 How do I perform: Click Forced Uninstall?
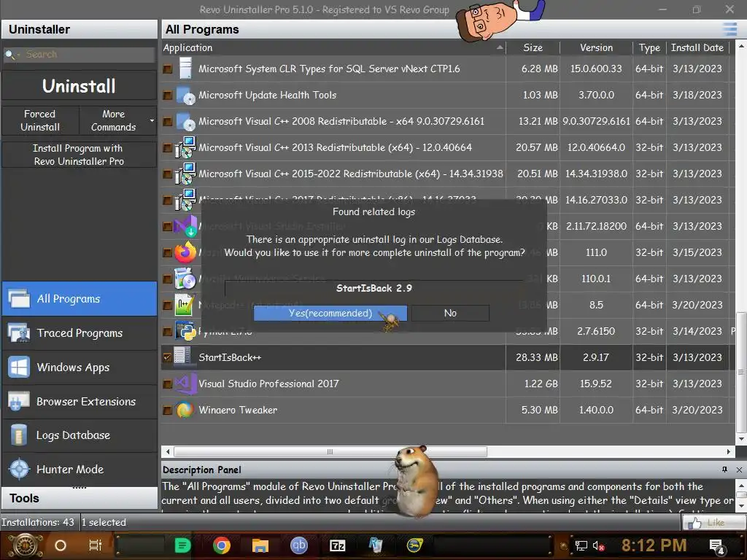(x=40, y=120)
